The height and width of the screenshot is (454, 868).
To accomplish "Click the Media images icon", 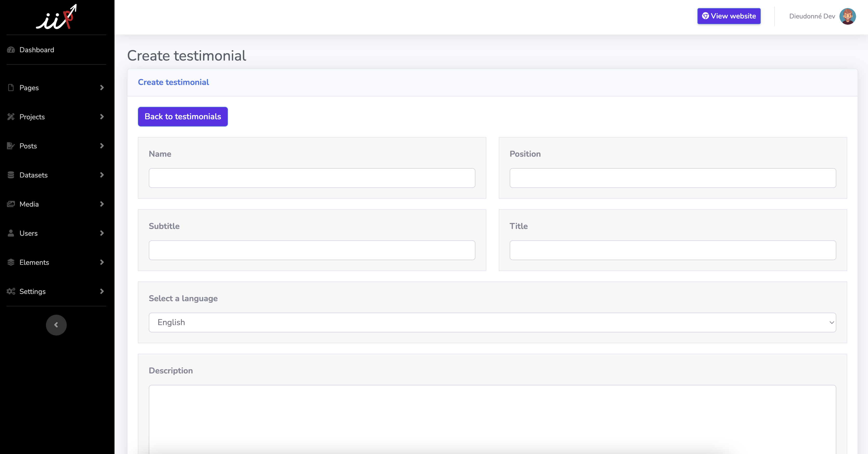I will (x=11, y=204).
